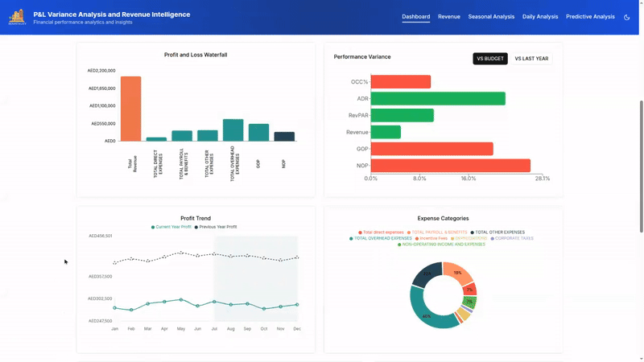The height and width of the screenshot is (362, 644).
Task: Hide TOTAL OVERHEAD EXPENSES legend series
Action: coord(352,239)
